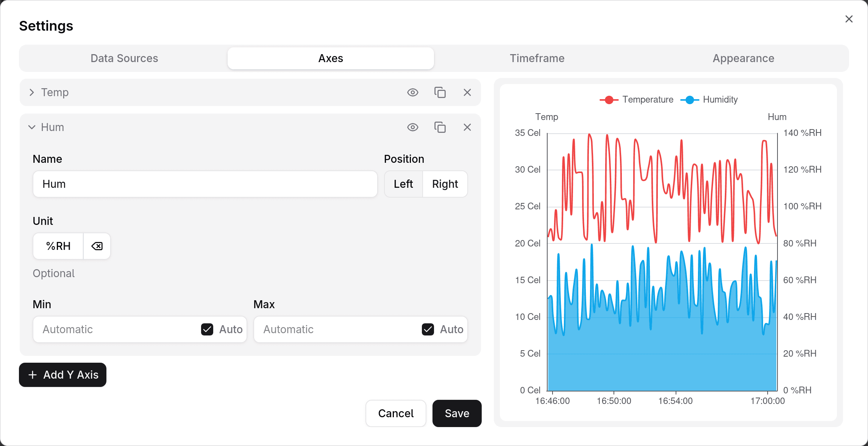Collapse the Hum axis section
868x446 pixels.
[32, 127]
